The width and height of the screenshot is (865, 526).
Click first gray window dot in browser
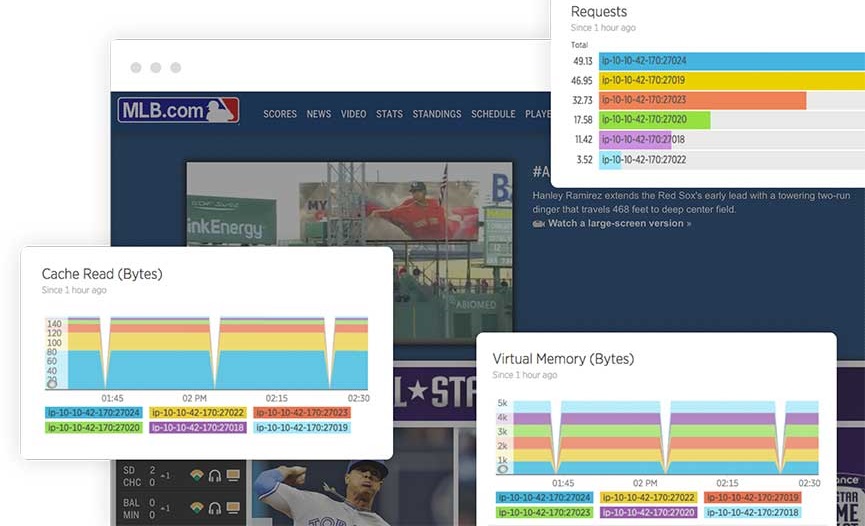[x=136, y=67]
